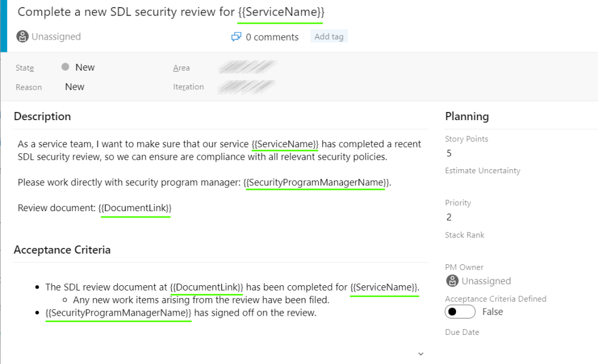Click the Unassigned avatar icon under title
The image size is (598, 364).
coord(23,37)
